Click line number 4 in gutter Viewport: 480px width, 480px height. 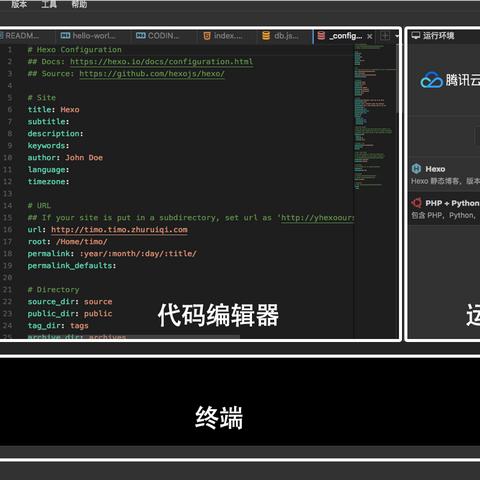tap(10, 86)
